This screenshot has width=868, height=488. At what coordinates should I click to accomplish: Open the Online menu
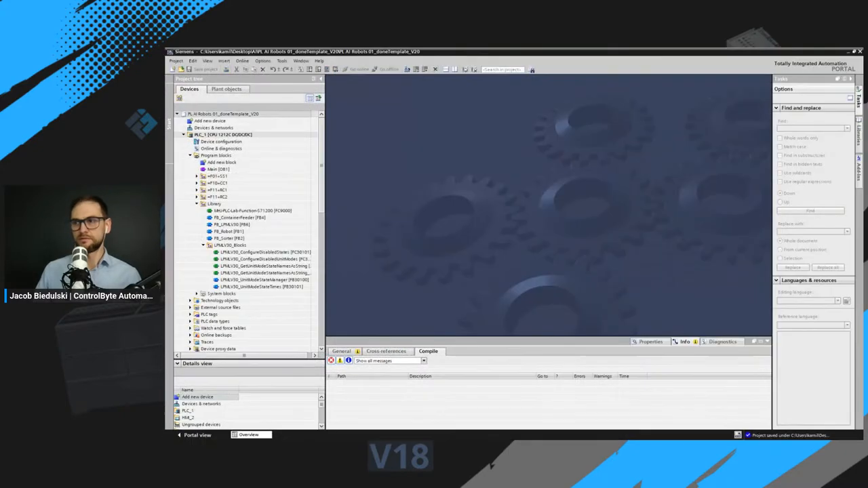tap(242, 60)
